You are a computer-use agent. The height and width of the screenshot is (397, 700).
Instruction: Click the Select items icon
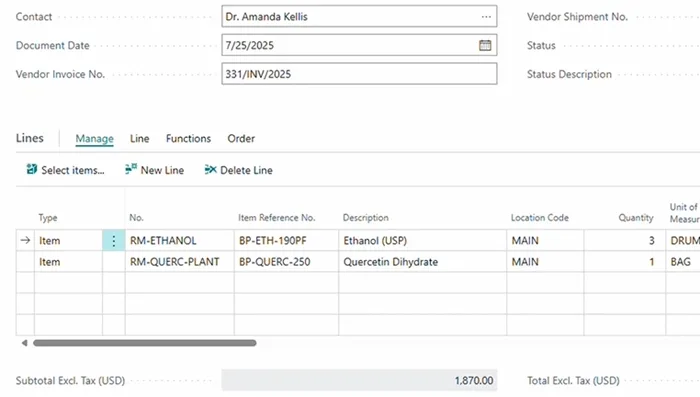(x=31, y=170)
